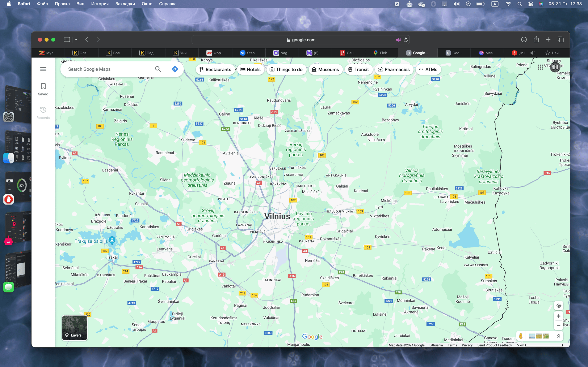Image resolution: width=588 pixels, height=367 pixels.
Task: Click the Restaurants filter chip
Action: pos(215,70)
